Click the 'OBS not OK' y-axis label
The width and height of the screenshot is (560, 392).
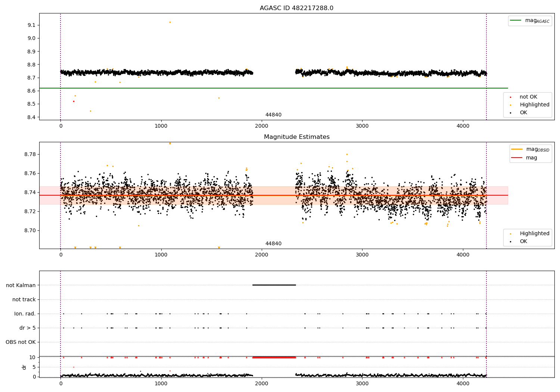tap(21, 342)
